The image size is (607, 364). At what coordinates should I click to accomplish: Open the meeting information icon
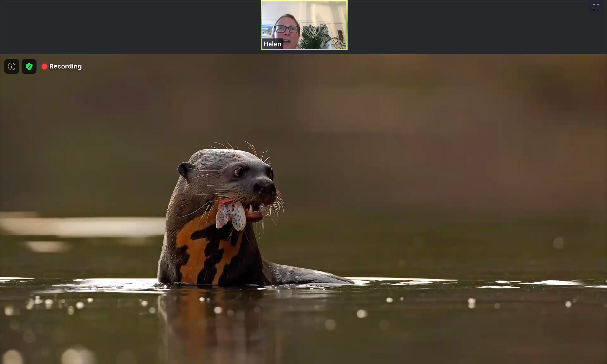(x=11, y=66)
